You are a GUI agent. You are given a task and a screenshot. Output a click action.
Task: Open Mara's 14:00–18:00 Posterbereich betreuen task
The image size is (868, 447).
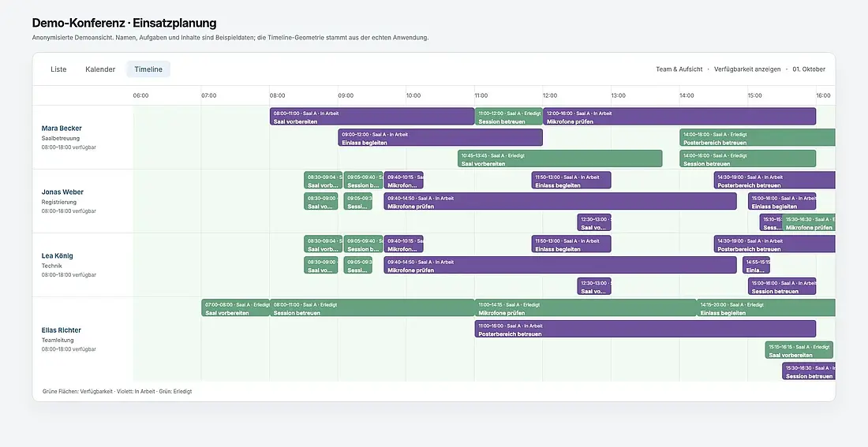coord(758,138)
